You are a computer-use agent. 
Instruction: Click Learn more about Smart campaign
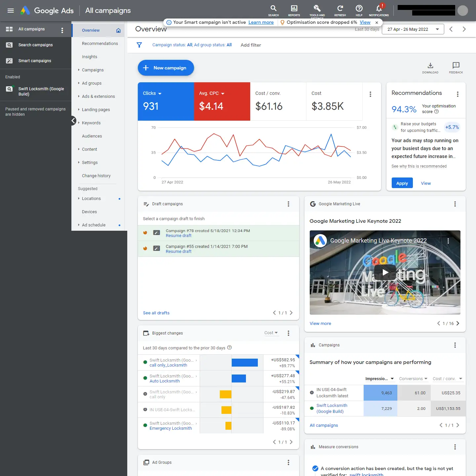click(x=261, y=22)
